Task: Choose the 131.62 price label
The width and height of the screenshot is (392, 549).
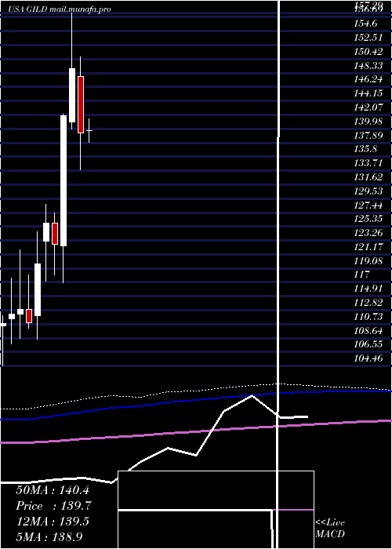Action: (368, 177)
